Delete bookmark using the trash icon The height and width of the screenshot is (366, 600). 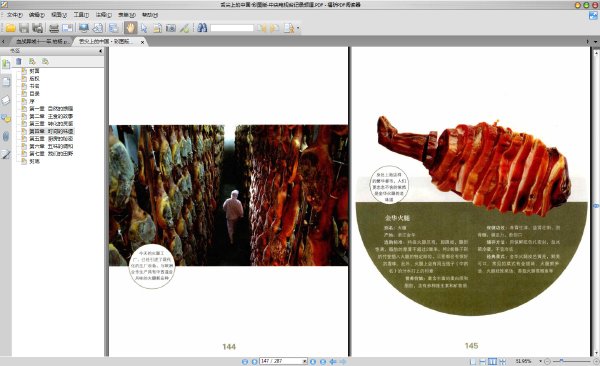pos(19,61)
